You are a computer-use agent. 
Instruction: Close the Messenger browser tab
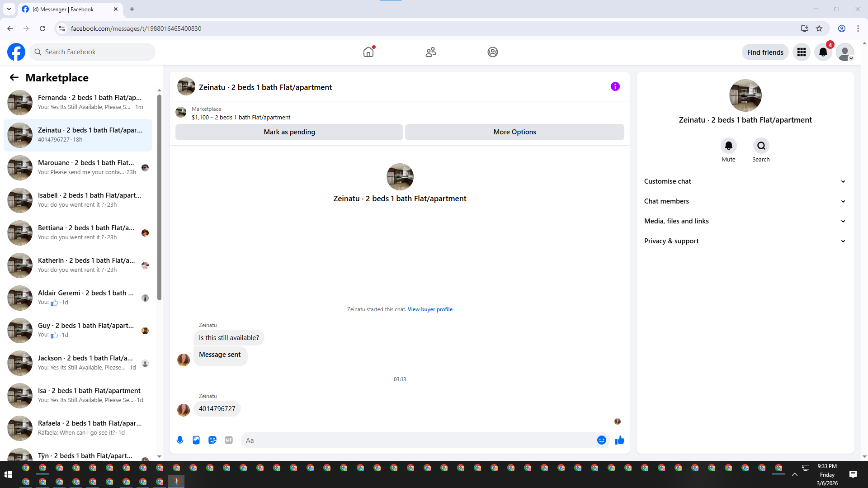[116, 9]
